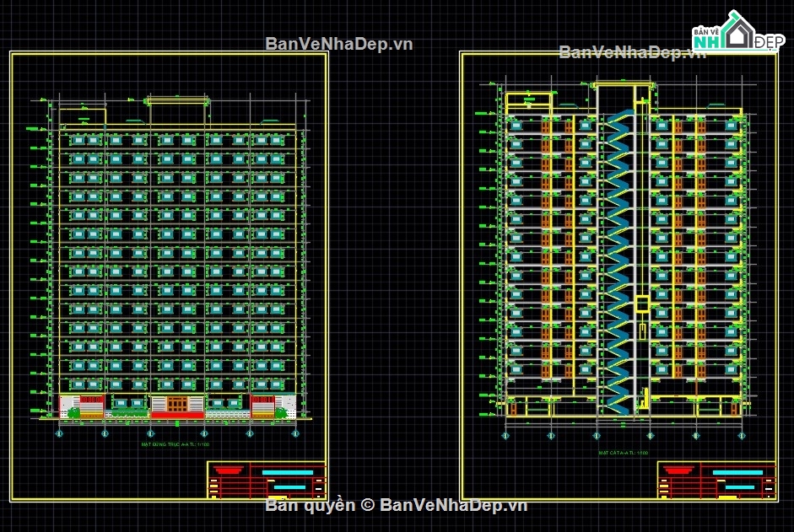Select the blue zigzag staircase in the section

pyautogui.click(x=618, y=261)
